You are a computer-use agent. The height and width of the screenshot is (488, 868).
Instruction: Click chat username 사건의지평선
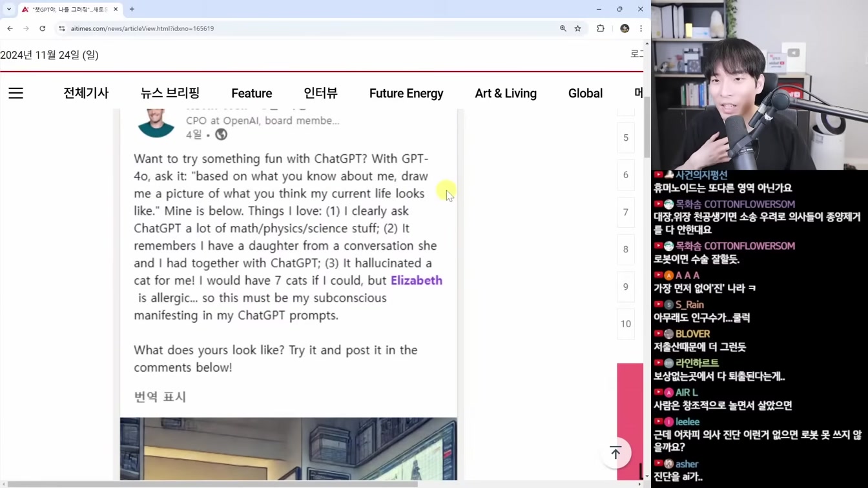point(701,175)
